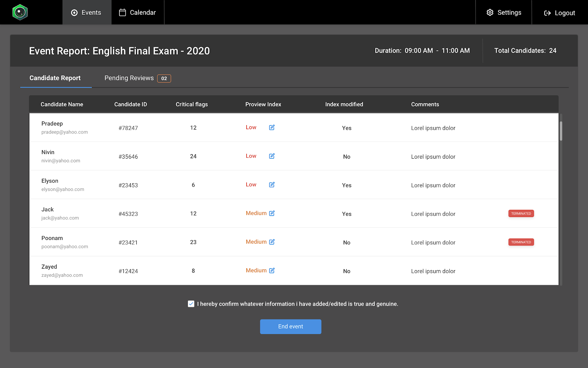Image resolution: width=588 pixels, height=368 pixels.
Task: Open Settings via the gear icon
Action: [490, 13]
